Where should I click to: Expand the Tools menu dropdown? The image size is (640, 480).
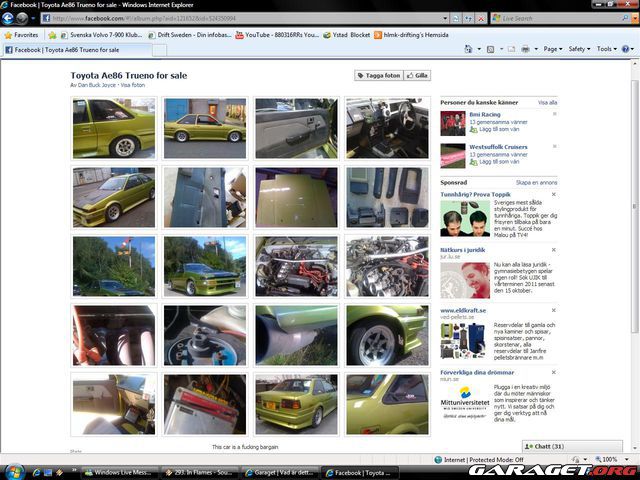click(x=607, y=49)
